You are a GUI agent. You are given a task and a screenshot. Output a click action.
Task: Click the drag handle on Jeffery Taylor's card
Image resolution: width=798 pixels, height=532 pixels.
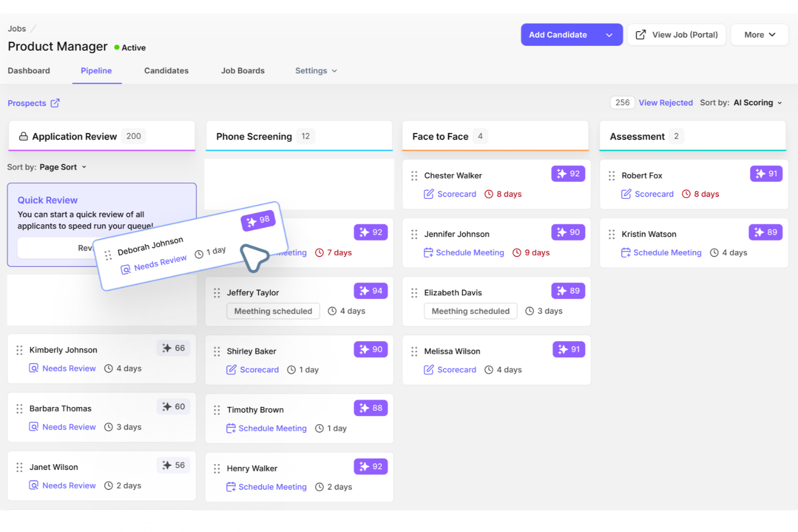pos(217,293)
